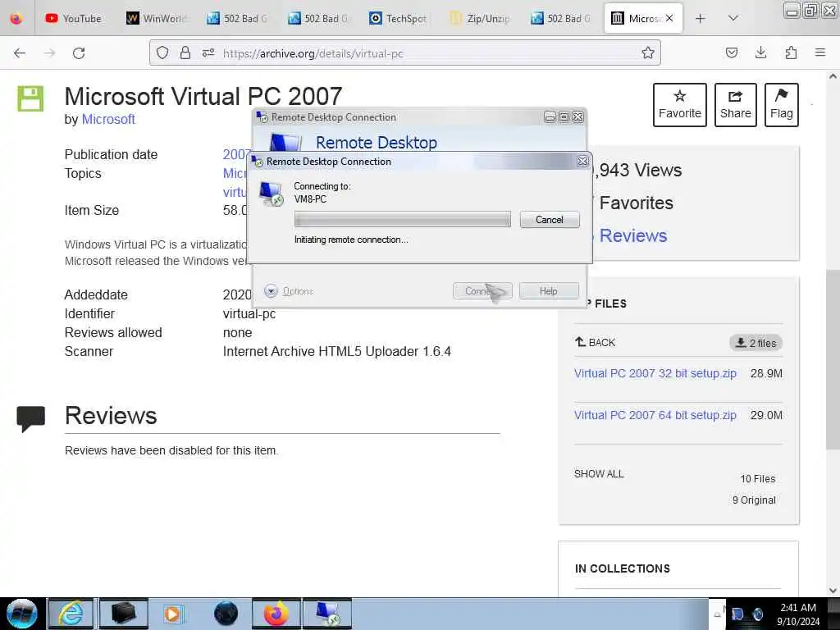
Task: Switch to Remote Desktop Connection taskbar item
Action: point(327,614)
